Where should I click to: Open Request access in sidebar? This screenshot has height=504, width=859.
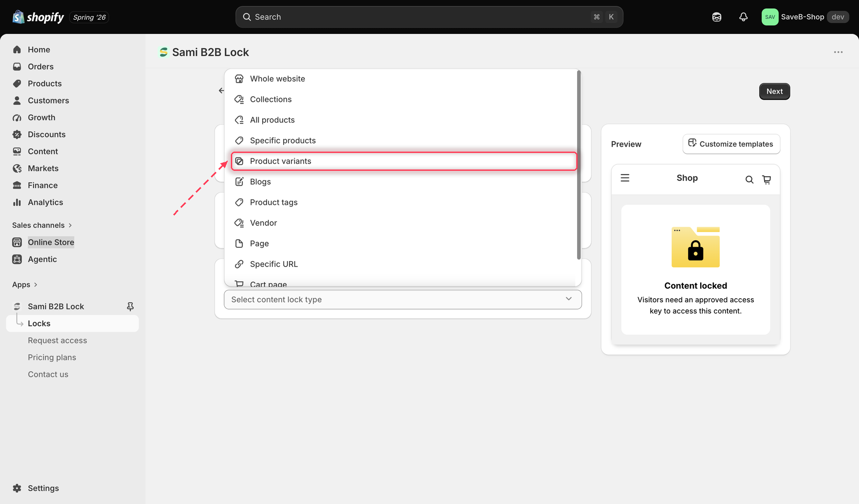coord(57,340)
